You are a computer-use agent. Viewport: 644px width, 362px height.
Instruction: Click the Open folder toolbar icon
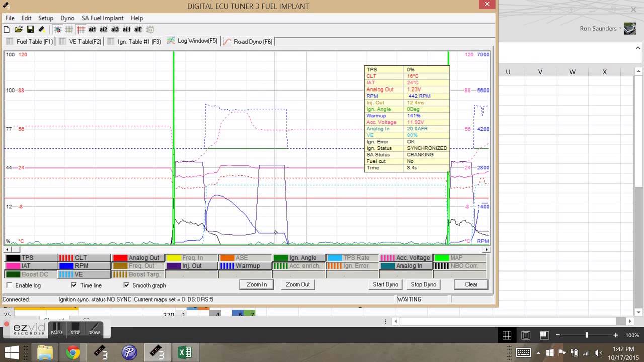(x=18, y=30)
